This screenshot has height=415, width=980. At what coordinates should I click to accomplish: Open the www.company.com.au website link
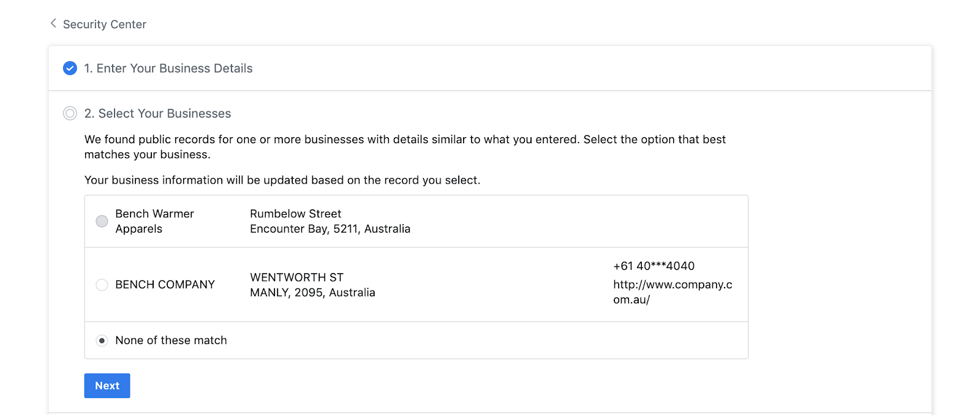[673, 292]
